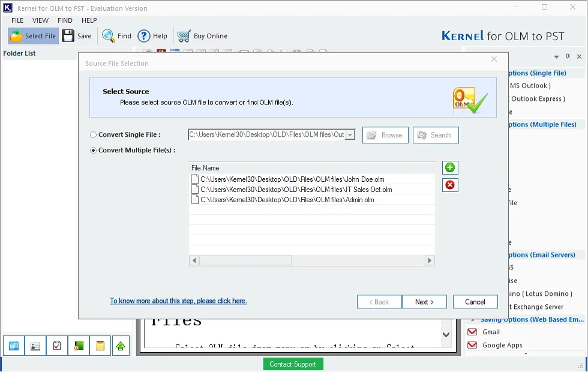
Task: Close the right saving options panel
Action: point(580,56)
